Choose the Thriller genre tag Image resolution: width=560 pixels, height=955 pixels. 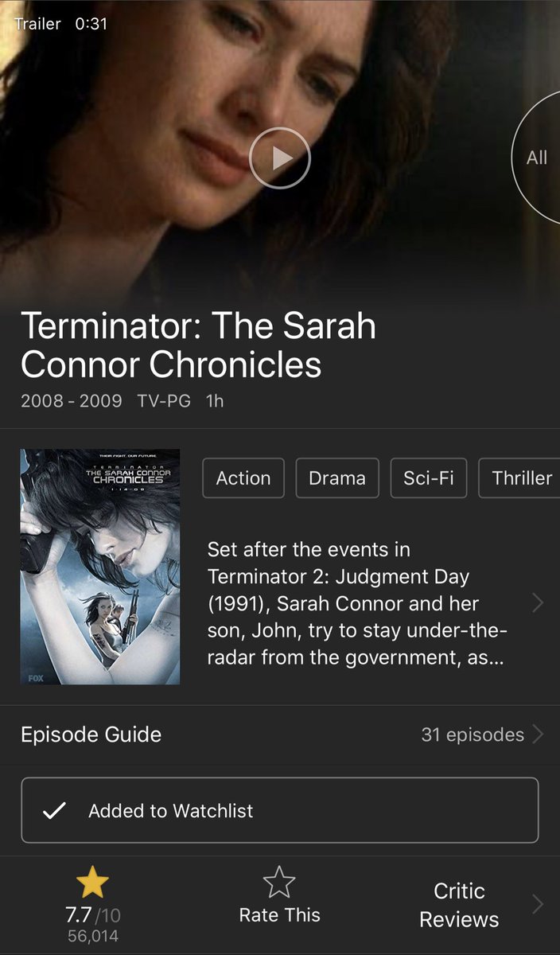520,477
